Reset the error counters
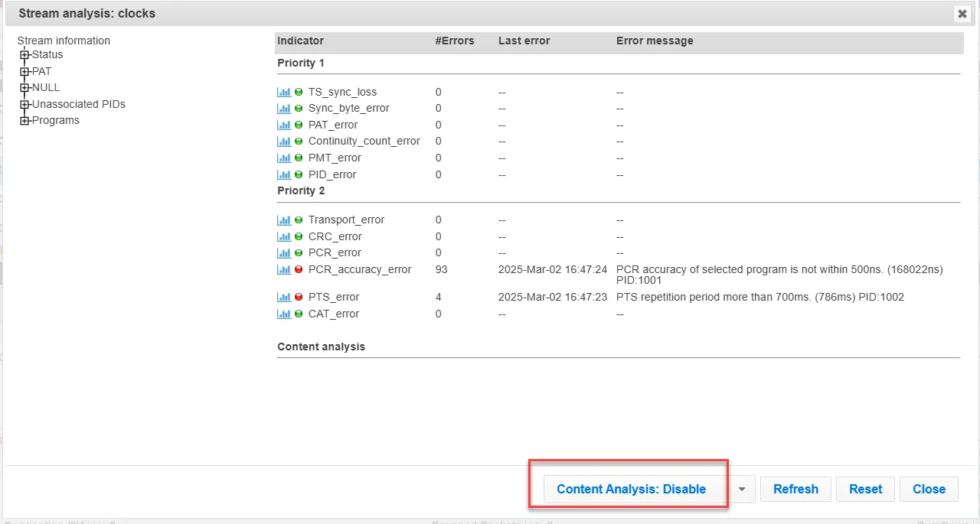Image resolution: width=980 pixels, height=524 pixels. (x=866, y=489)
